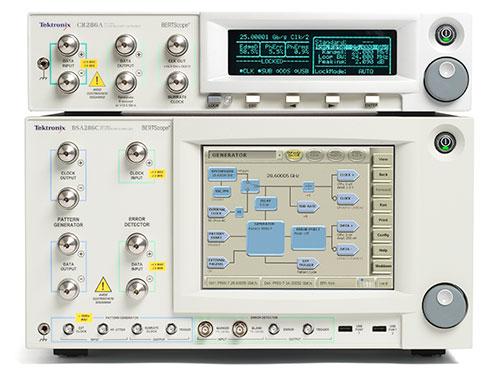This screenshot has width=500, height=375.
Task: Tap the Data − output block
Action: pos(348,249)
